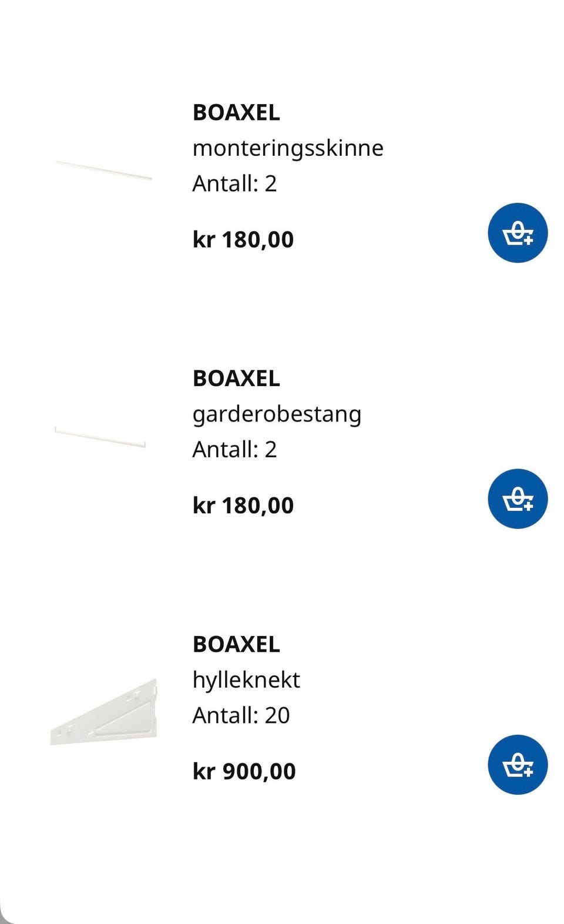Open the monteringsskinne product image
Viewport: 564px width, 924px height.
pos(103,170)
